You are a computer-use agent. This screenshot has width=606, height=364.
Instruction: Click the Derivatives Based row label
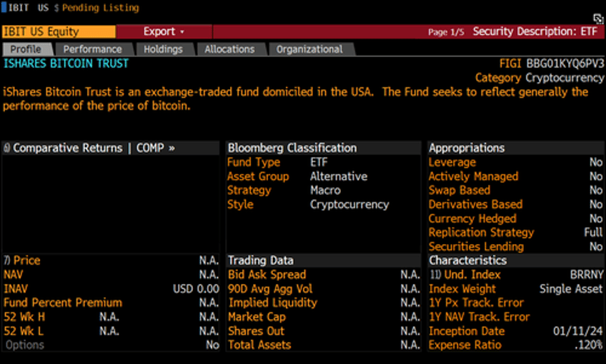tap(476, 205)
